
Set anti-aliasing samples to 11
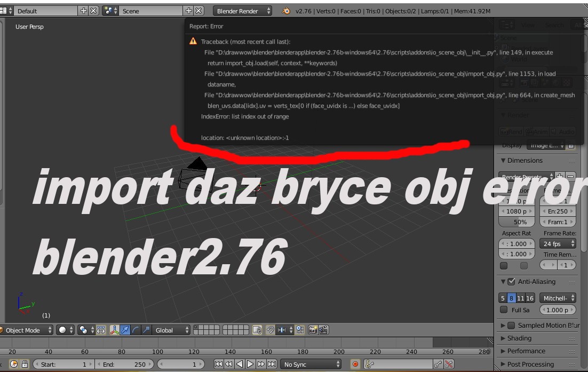pos(520,298)
